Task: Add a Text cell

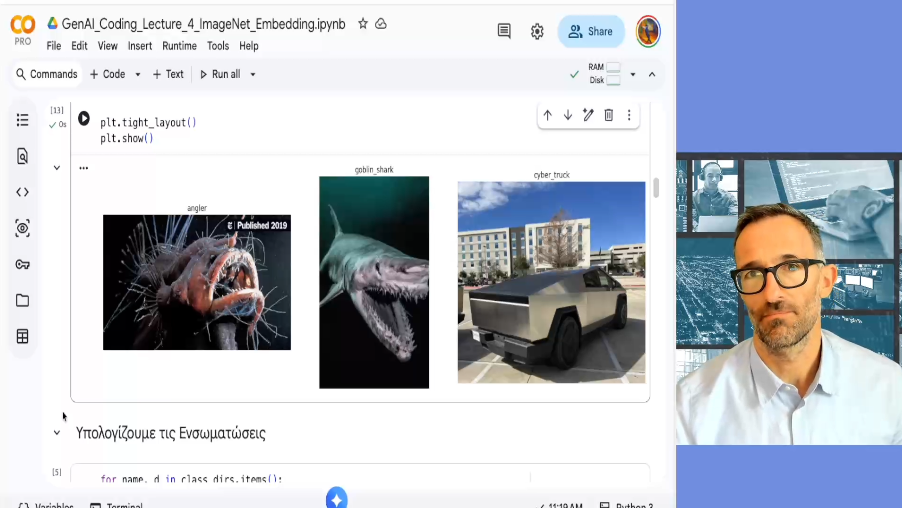Action: [168, 74]
